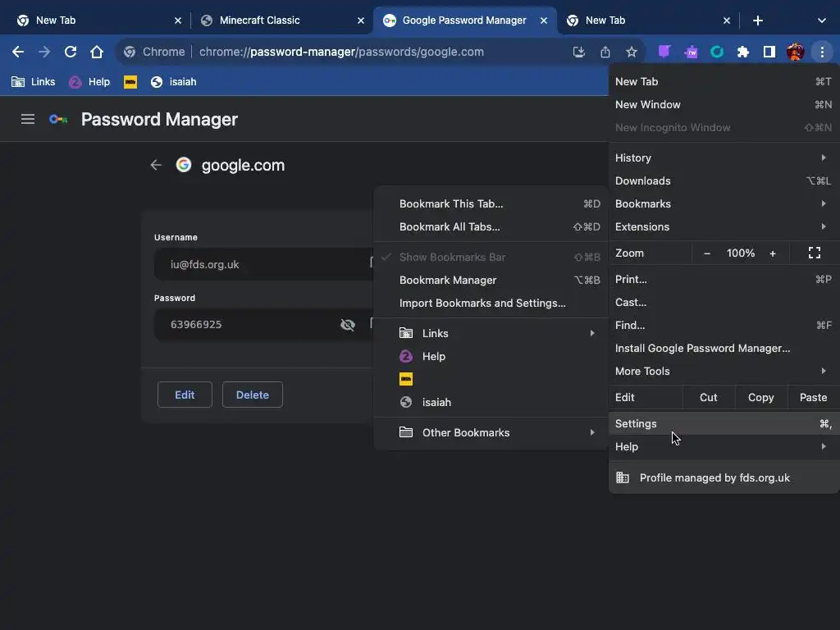Select Install Google Password Manager
The height and width of the screenshot is (630, 840).
(724, 349)
